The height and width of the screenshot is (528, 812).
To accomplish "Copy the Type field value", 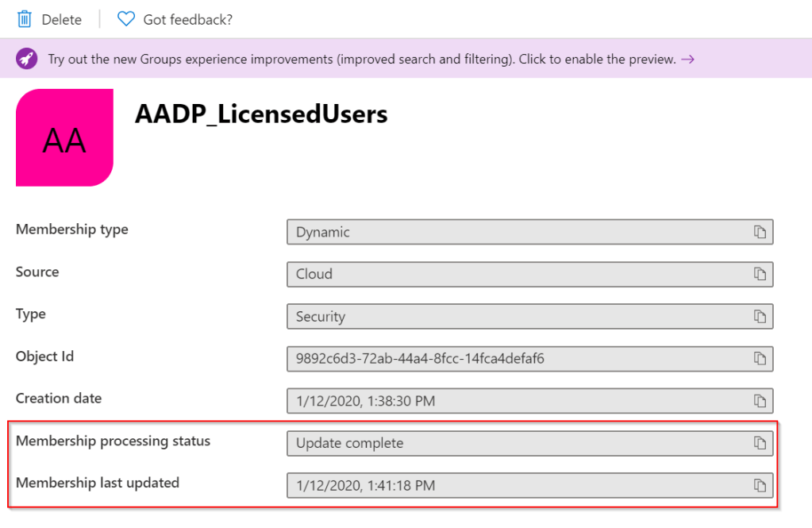I will click(x=760, y=316).
